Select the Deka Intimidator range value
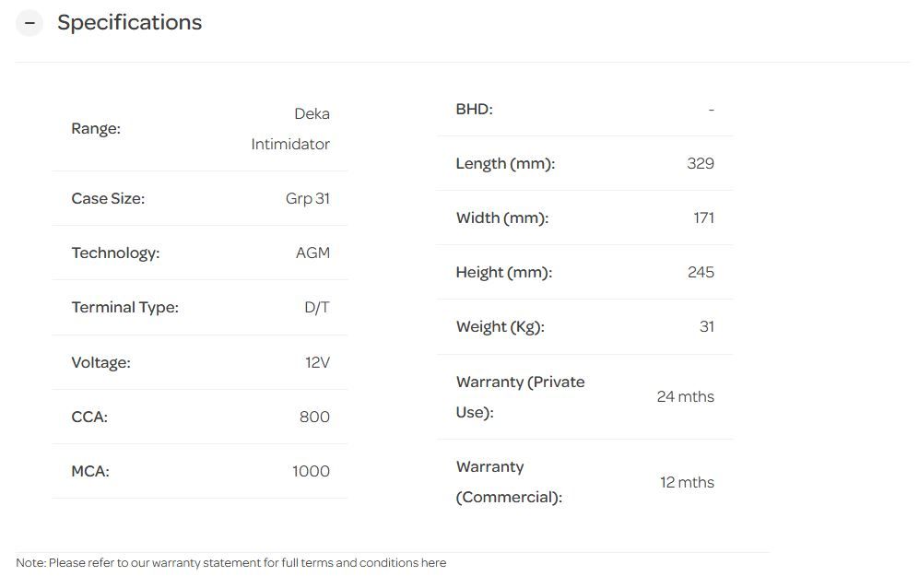 click(x=290, y=129)
